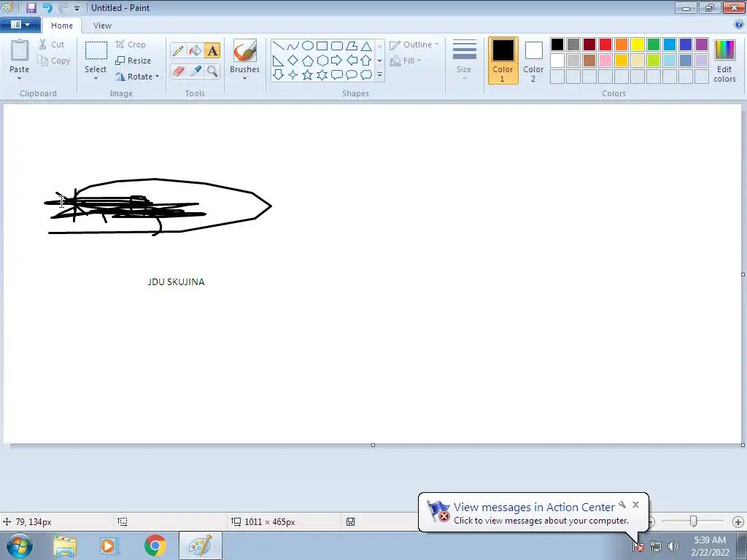Choose the Left arrow shape
The image size is (747, 560).
pyautogui.click(x=352, y=61)
